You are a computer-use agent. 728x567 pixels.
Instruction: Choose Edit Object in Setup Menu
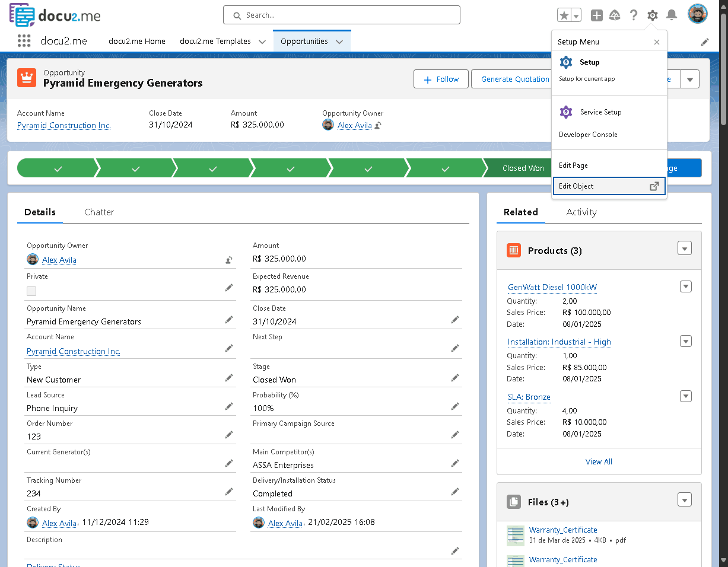tap(609, 186)
